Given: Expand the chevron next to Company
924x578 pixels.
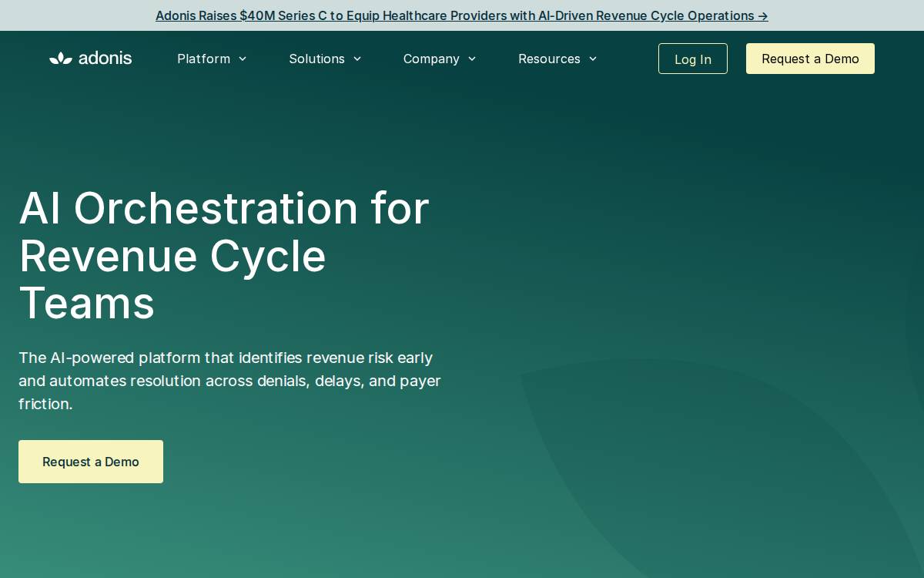Looking at the screenshot, I should pos(472,59).
